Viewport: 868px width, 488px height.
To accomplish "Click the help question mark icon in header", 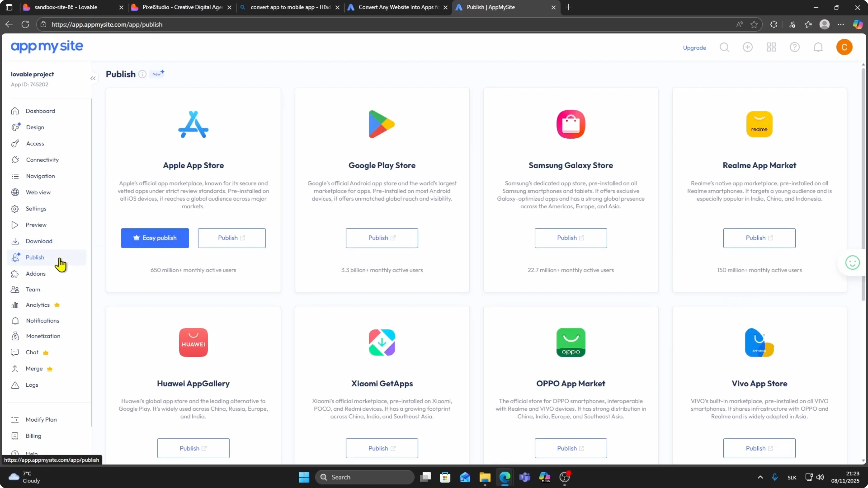I will pos(795,47).
